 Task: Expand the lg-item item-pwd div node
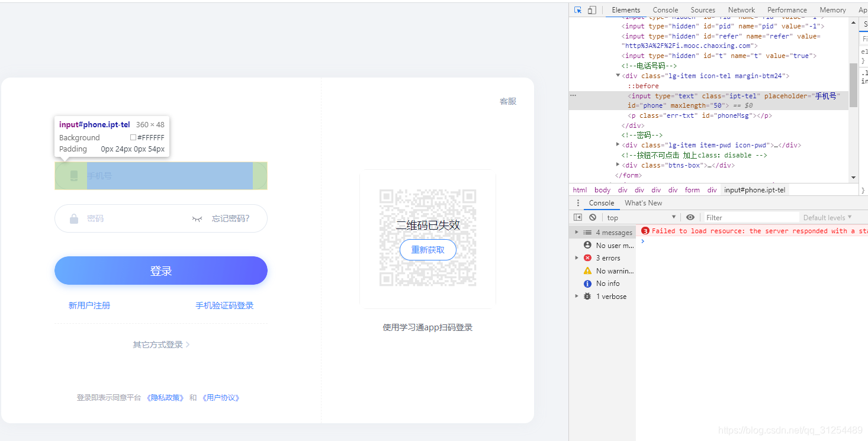(618, 144)
